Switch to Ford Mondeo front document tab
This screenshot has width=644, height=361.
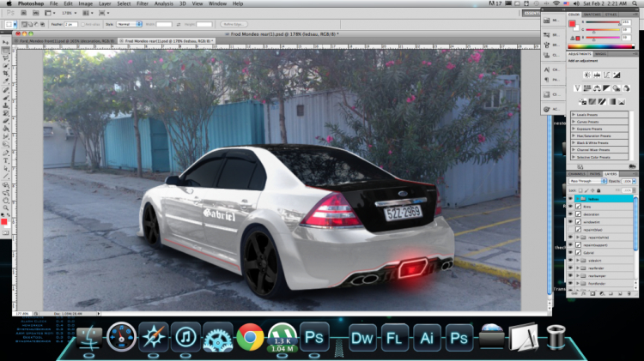point(65,41)
